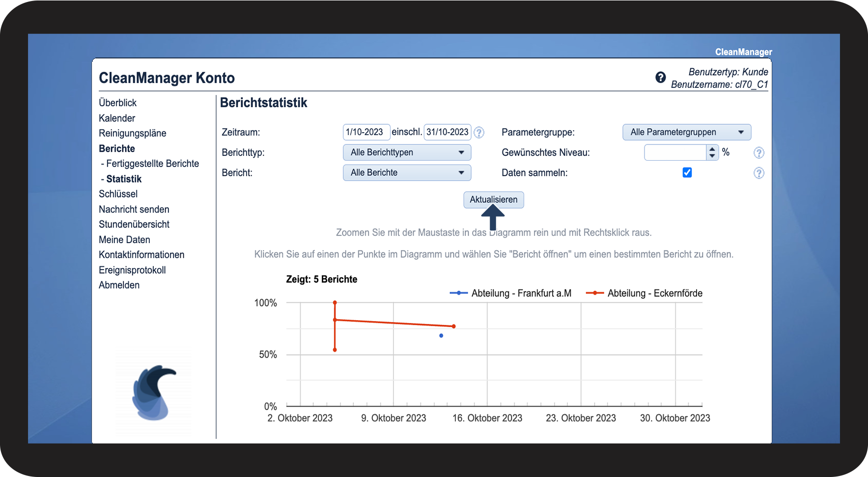The image size is (868, 477).
Task: Click the CleanManager swirl logo
Action: 153,392
